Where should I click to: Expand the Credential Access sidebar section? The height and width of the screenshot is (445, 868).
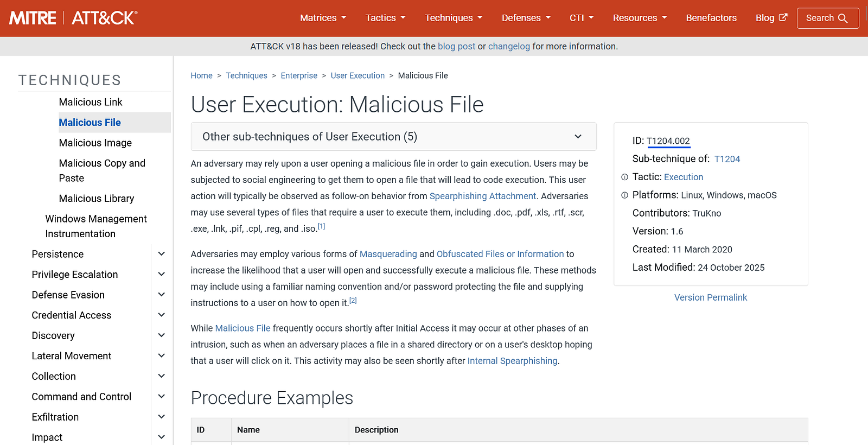(161, 315)
